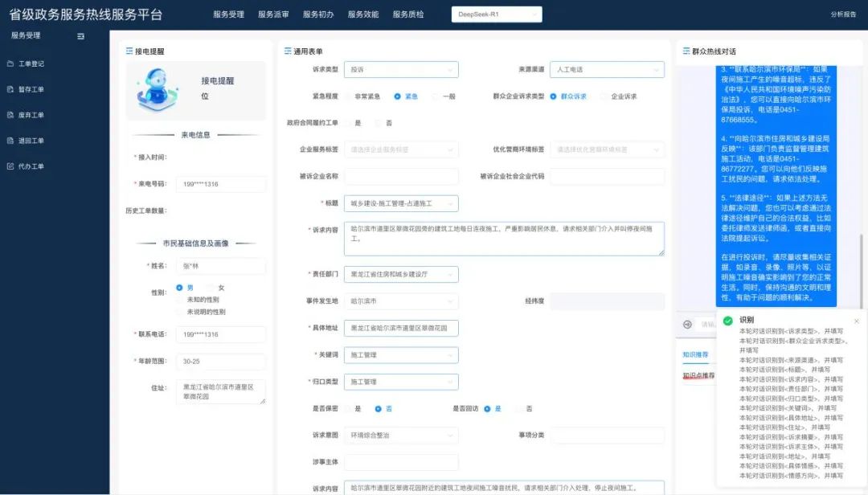Open 暂存工单 in the sidebar

31,89
